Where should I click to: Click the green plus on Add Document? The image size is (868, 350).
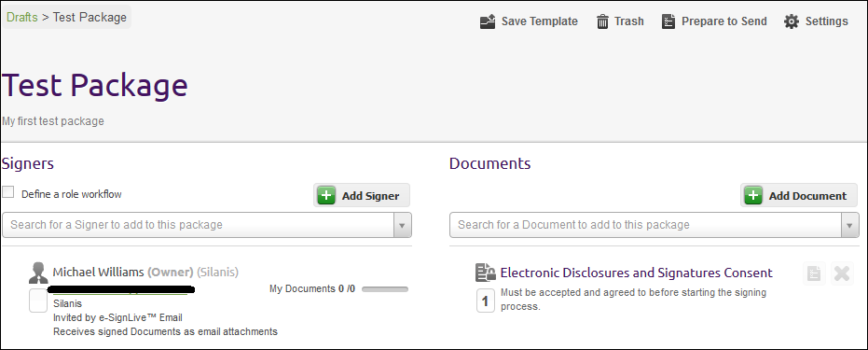pyautogui.click(x=753, y=195)
